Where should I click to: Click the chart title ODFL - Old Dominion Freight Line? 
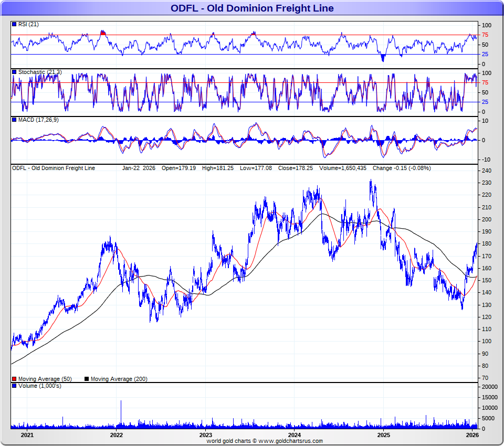252,8
